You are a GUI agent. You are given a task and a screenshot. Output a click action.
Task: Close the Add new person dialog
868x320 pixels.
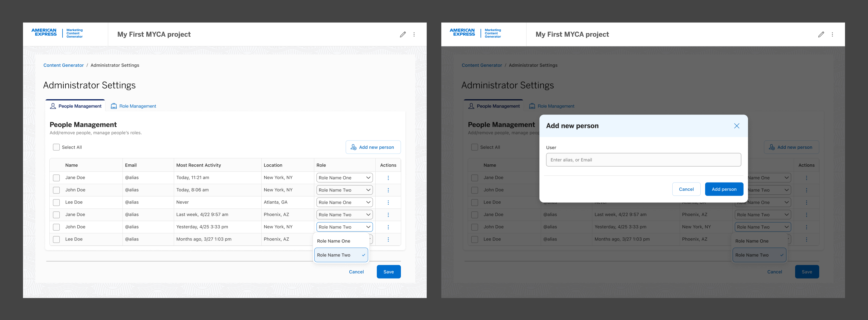tap(737, 125)
